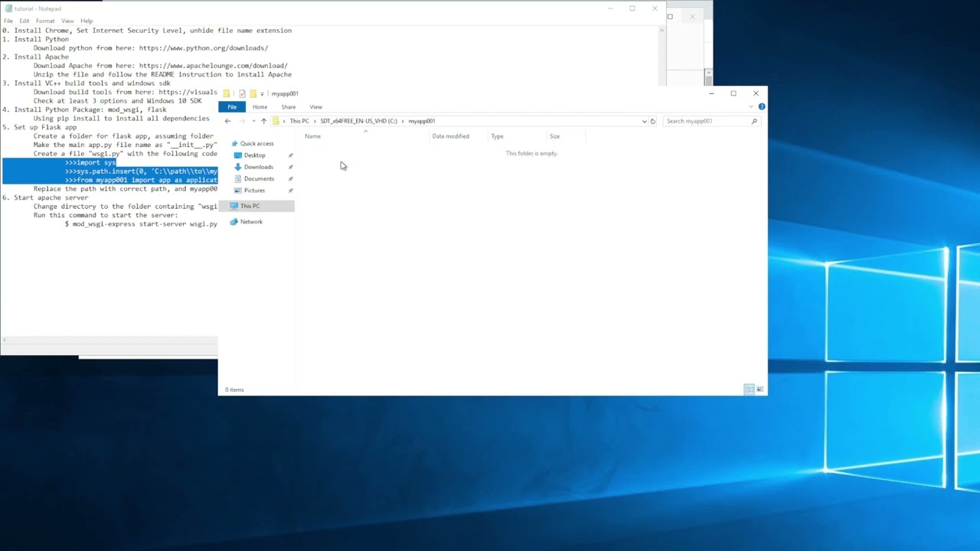Open Notepad's File menu
The width and height of the screenshot is (980, 551).
click(8, 21)
